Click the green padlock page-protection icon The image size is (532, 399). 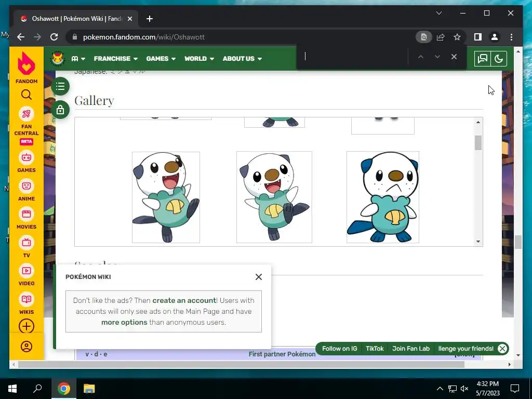pos(60,110)
